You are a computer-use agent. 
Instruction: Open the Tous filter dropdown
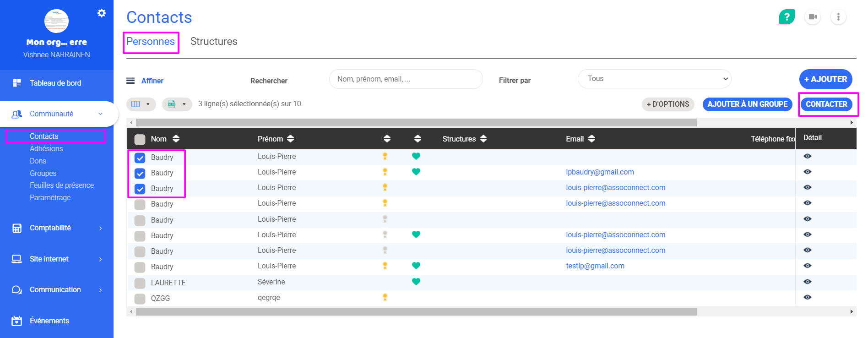(x=654, y=79)
